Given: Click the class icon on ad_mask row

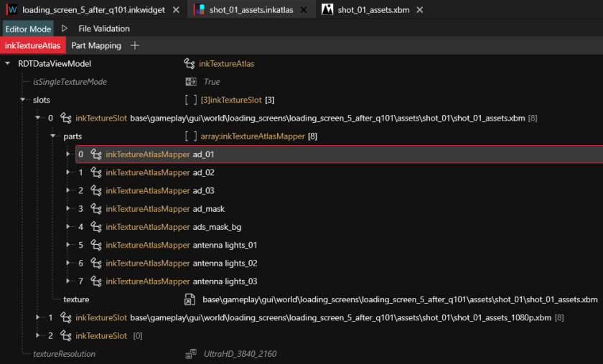Looking at the screenshot, I should point(96,208).
